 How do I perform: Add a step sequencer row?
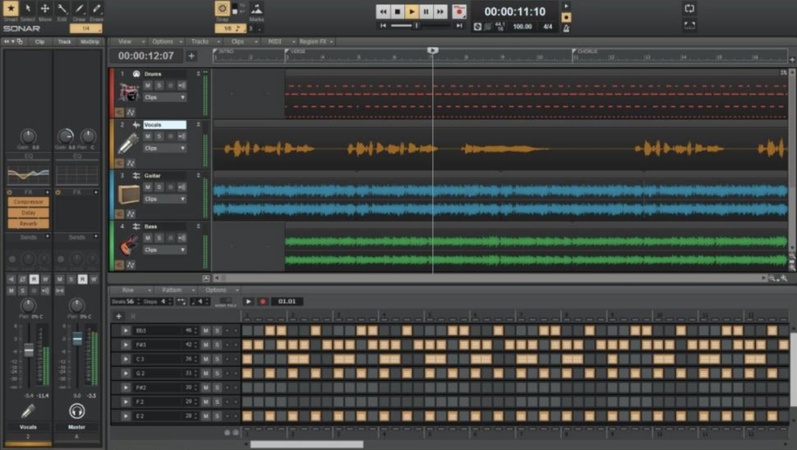pyautogui.click(x=119, y=316)
